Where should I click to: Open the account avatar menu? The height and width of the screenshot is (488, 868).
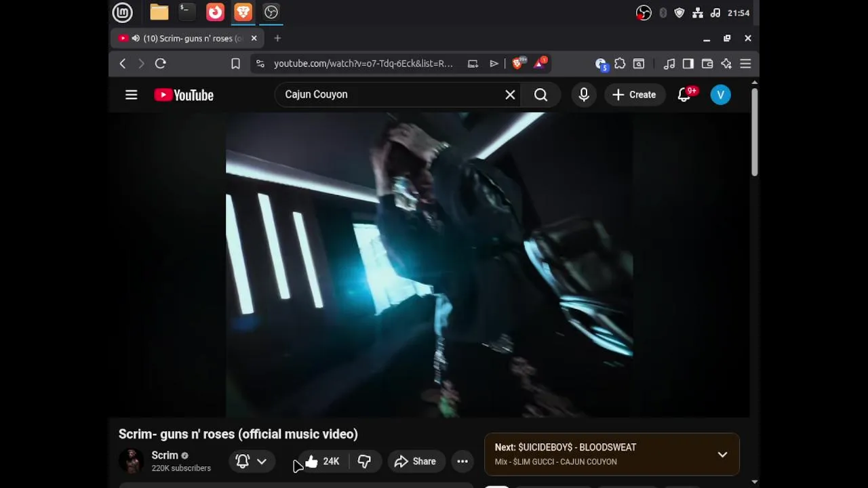(721, 95)
